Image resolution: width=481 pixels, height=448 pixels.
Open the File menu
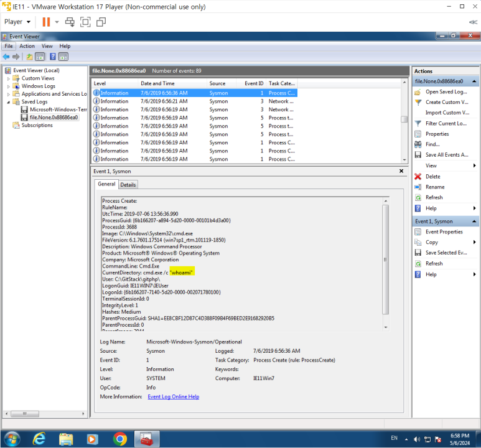[x=9, y=46]
